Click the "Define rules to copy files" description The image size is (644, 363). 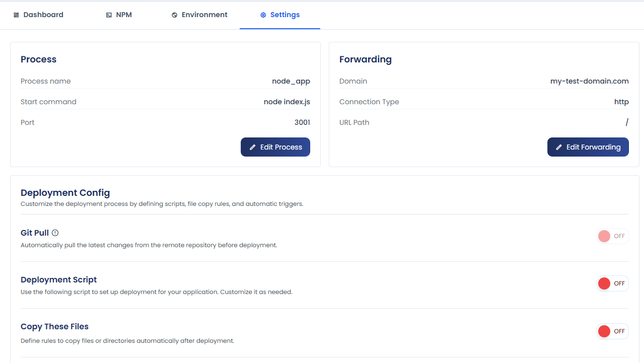127,341
